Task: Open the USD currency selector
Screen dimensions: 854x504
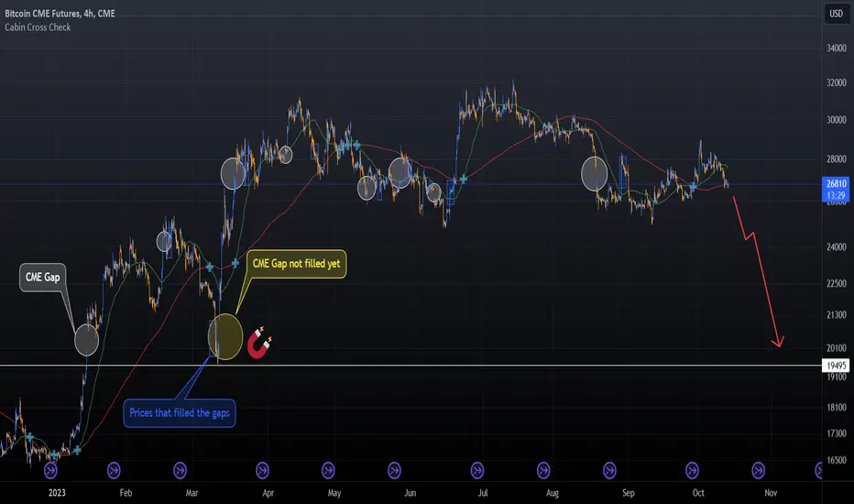Action: (836, 14)
